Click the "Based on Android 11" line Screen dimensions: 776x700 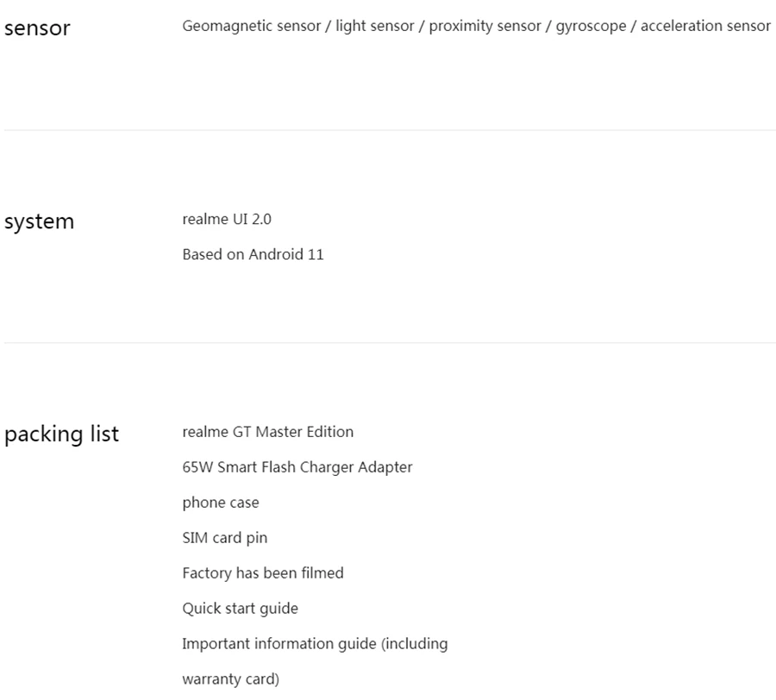pos(253,254)
